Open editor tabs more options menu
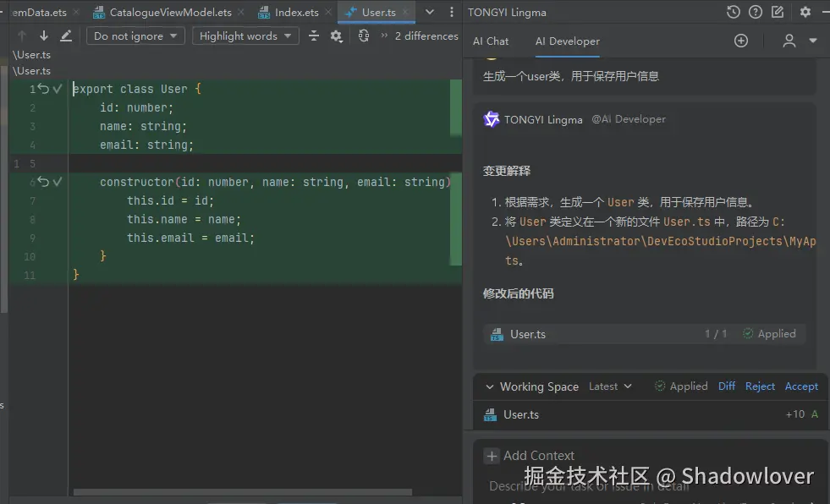 (452, 12)
